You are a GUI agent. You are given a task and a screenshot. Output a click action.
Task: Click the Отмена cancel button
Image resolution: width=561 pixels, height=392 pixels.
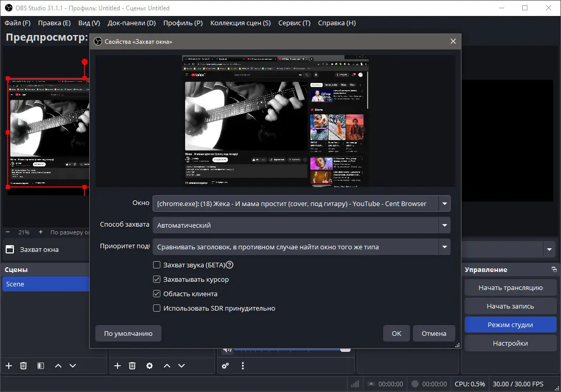[x=434, y=333]
